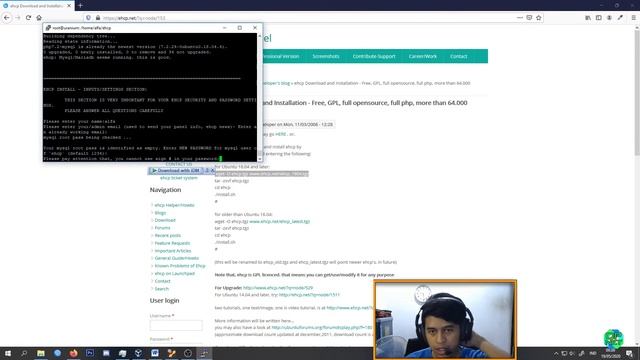The width and height of the screenshot is (640, 360).
Task: Open the Firefox home page
Action: click(39, 18)
